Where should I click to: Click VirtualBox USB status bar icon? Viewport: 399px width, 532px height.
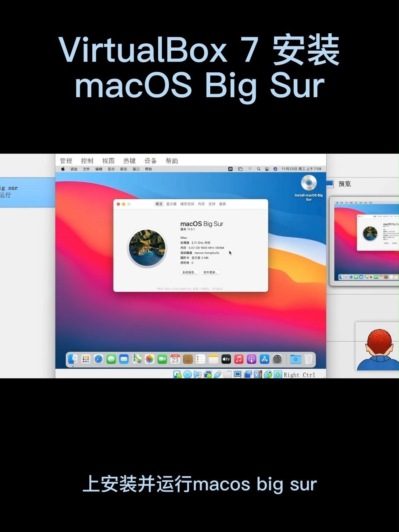[217, 374]
